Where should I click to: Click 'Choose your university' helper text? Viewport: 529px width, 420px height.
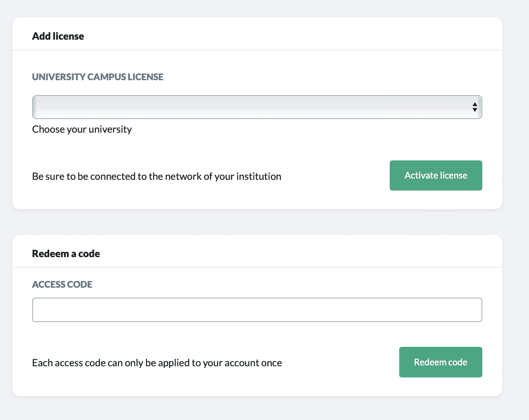82,129
